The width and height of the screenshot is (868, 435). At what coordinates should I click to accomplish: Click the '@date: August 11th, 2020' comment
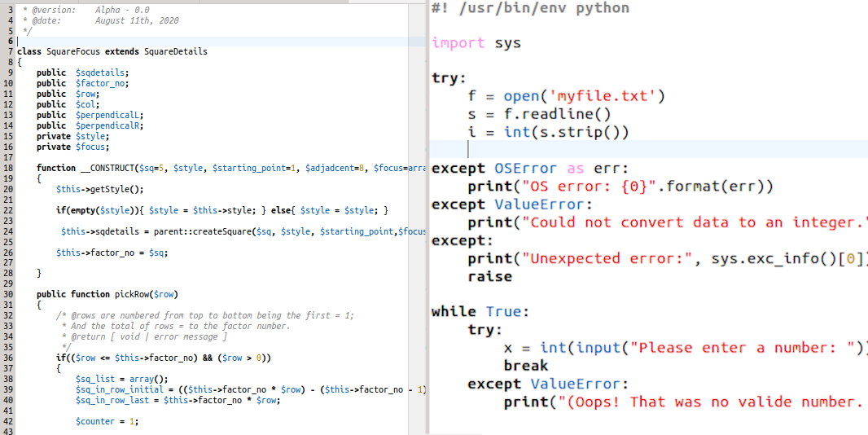[x=101, y=20]
